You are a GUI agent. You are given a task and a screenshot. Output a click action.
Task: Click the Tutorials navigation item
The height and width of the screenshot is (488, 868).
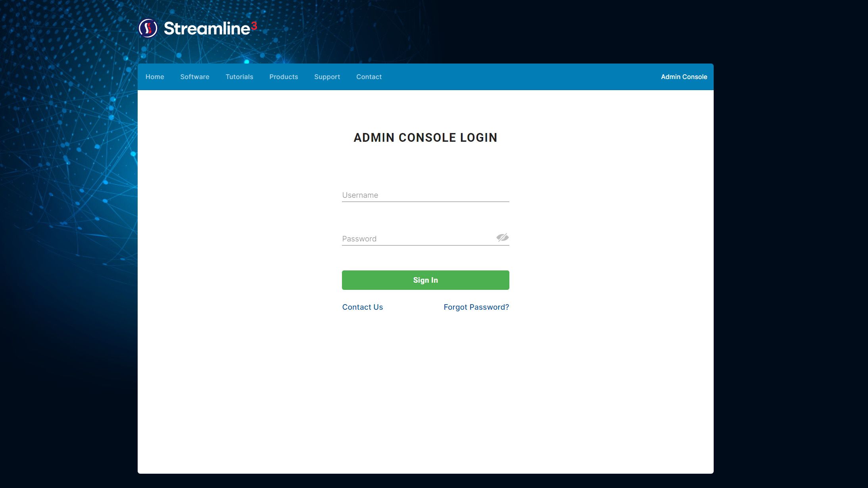239,76
